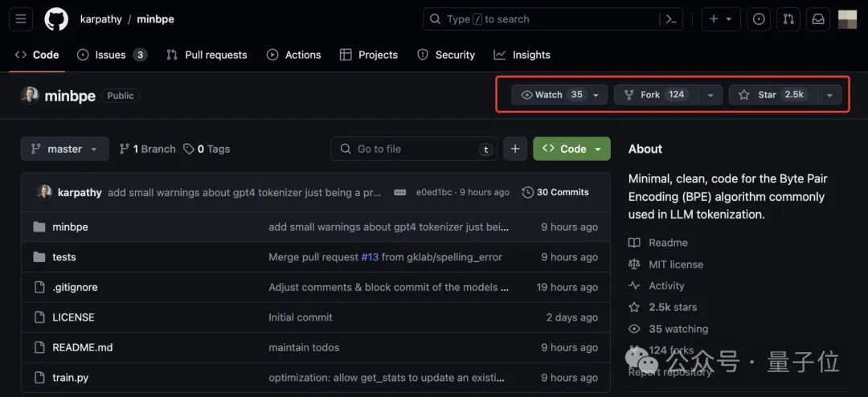View the 30 Commits history
The height and width of the screenshot is (397, 868).
click(555, 193)
